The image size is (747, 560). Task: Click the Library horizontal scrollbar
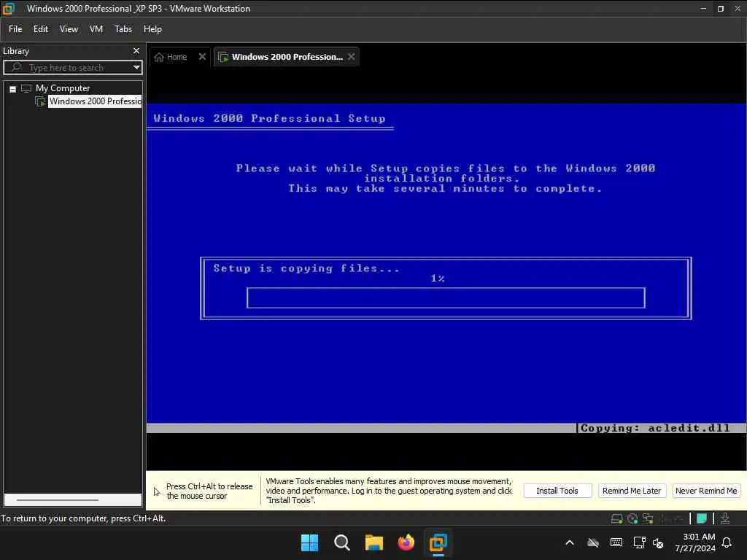click(58, 500)
